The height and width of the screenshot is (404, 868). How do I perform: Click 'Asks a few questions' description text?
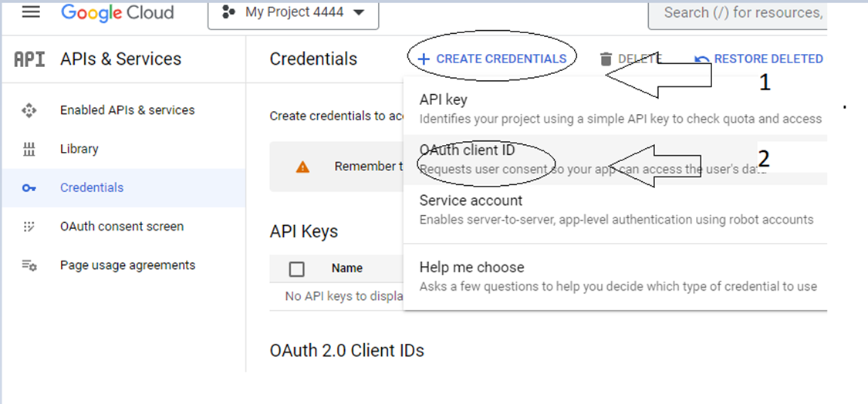tap(618, 287)
